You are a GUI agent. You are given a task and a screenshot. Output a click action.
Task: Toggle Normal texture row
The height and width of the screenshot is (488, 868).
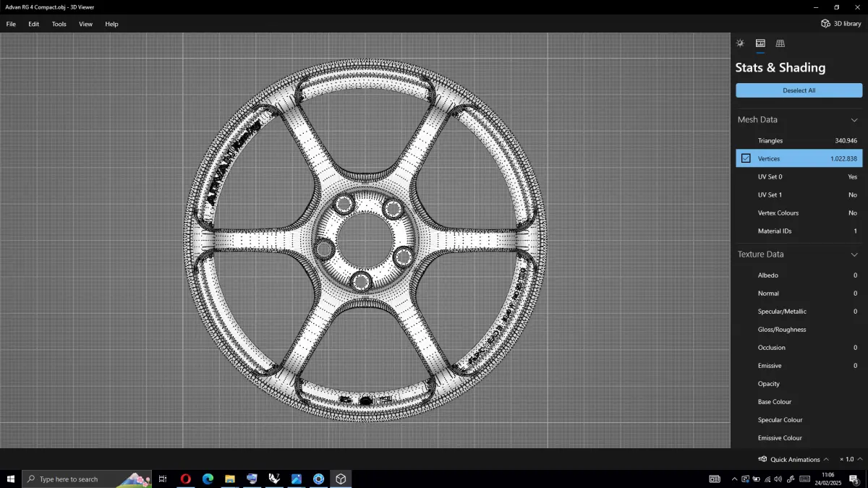click(x=799, y=293)
